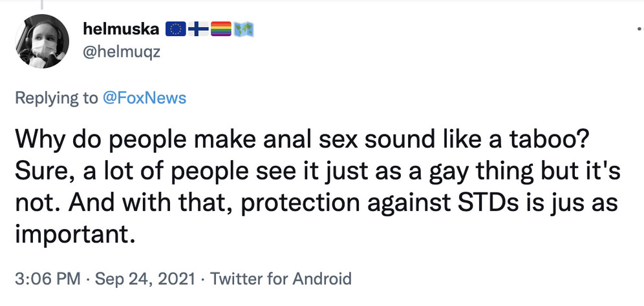
Task: Open the more options menu at top right
Action: (x=639, y=29)
